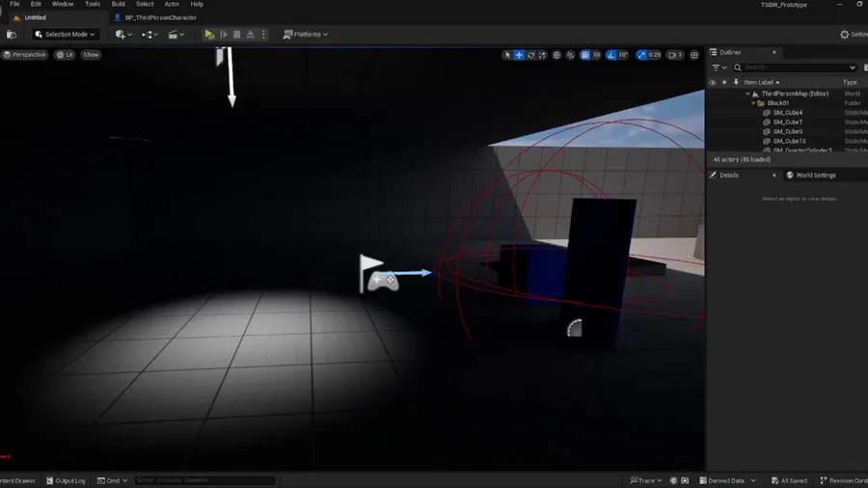
Task: Open the camera speed setting
Action: pos(675,55)
